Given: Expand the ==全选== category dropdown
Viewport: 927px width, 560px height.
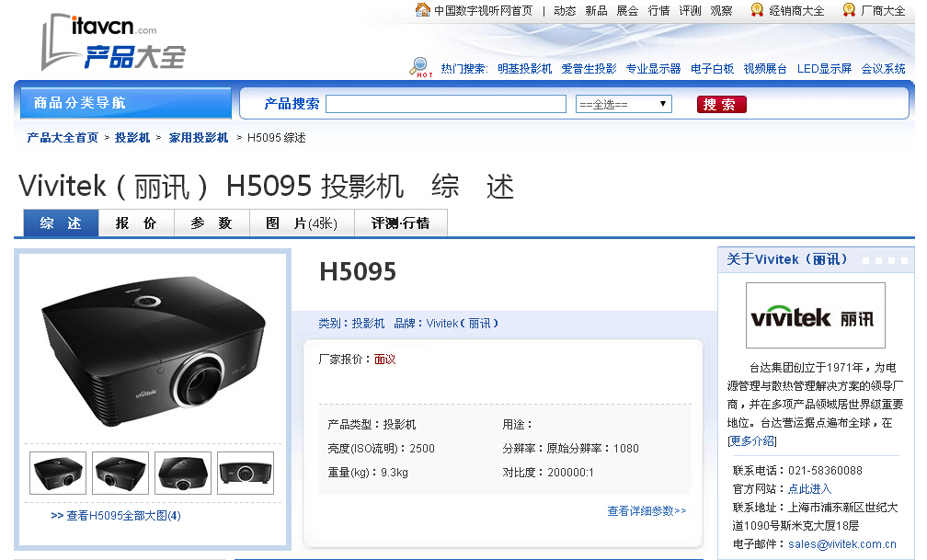Looking at the screenshot, I should [624, 104].
